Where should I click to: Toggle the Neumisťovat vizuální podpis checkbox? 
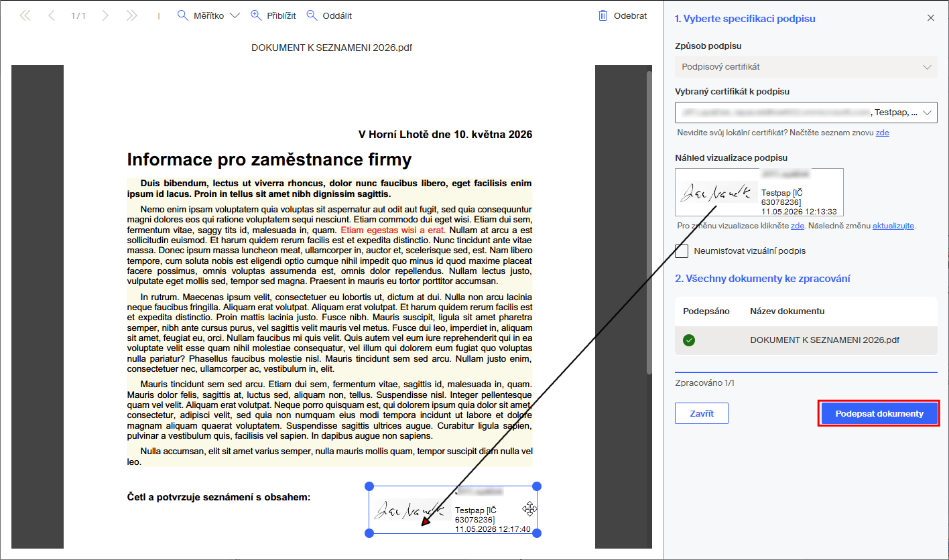(x=682, y=251)
